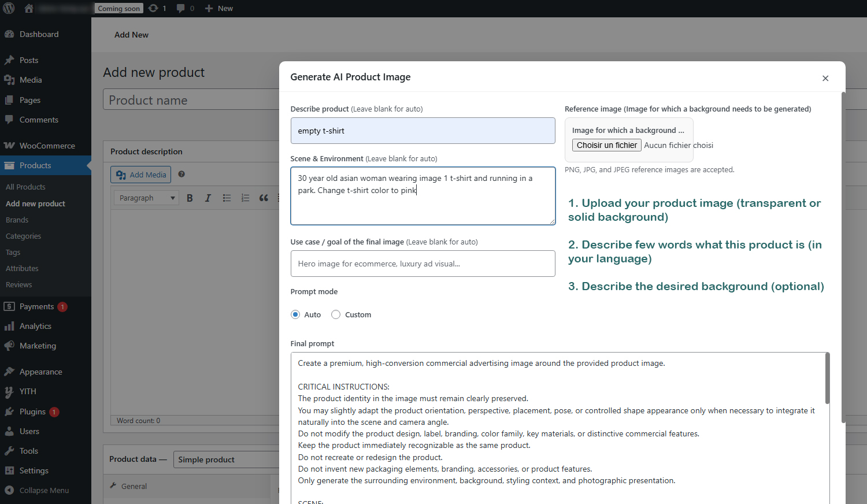Viewport: 867px width, 504px height.
Task: Click Choisir un fichier upload button
Action: (x=607, y=145)
